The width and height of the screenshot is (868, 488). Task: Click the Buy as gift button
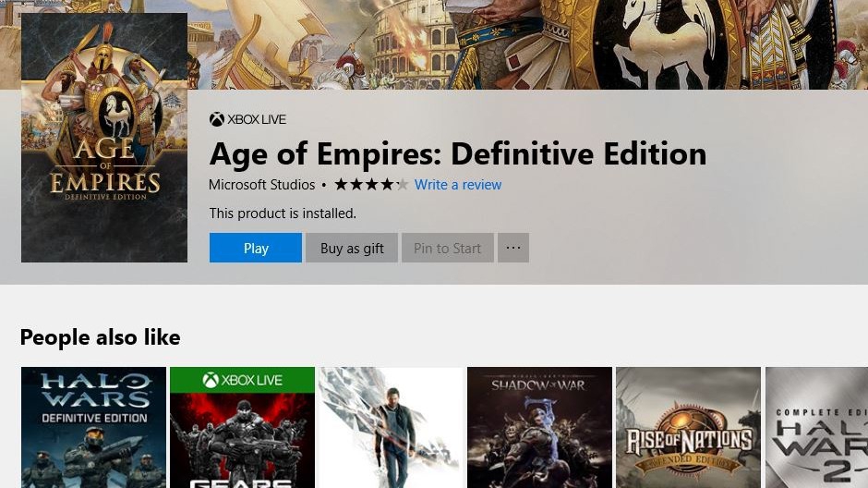[352, 248]
